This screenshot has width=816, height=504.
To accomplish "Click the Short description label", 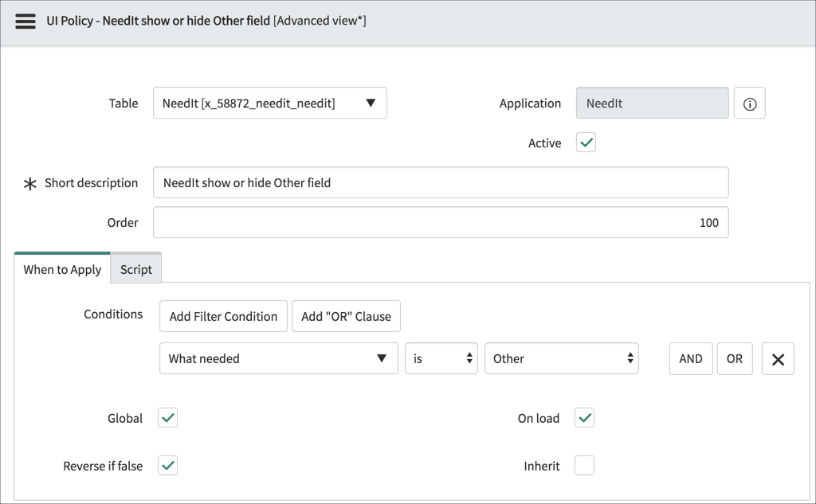I will pyautogui.click(x=91, y=183).
